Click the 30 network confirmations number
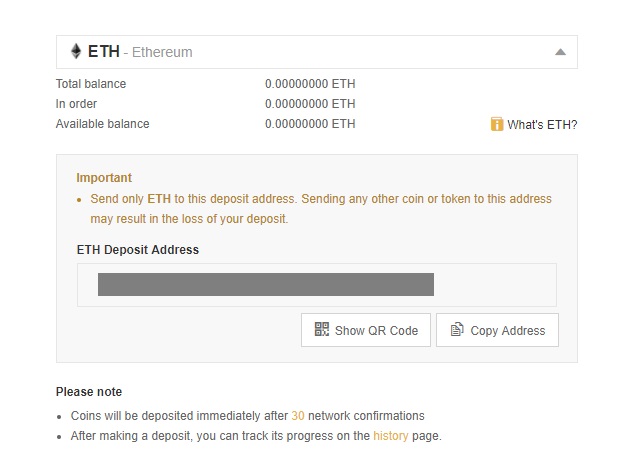Image resolution: width=632 pixels, height=460 pixels. coord(298,416)
